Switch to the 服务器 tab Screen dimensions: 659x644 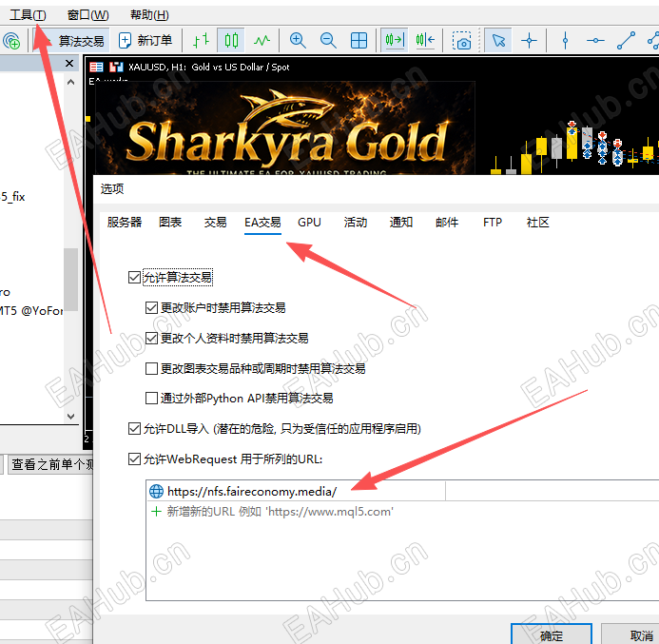125,222
